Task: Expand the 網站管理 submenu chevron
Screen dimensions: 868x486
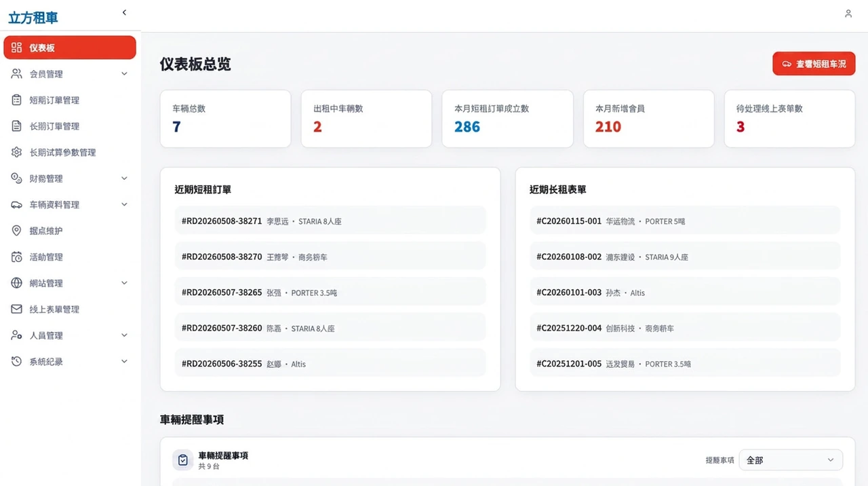Action: point(124,283)
